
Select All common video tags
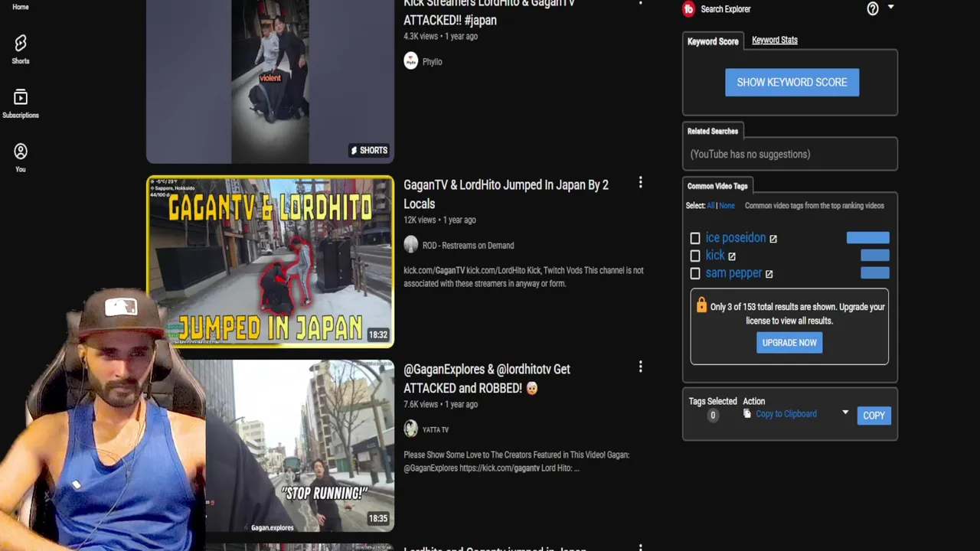click(710, 206)
